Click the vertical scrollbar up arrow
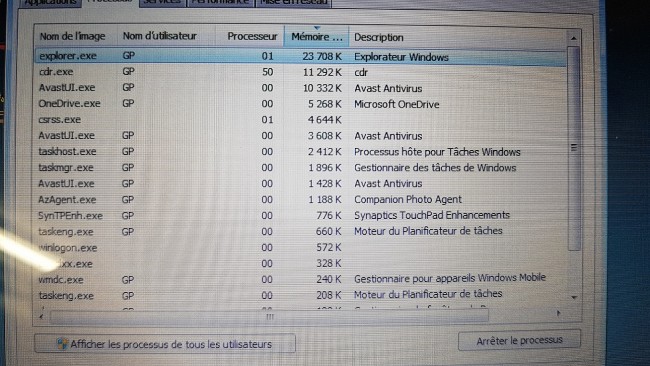The image size is (650, 366). [574, 38]
